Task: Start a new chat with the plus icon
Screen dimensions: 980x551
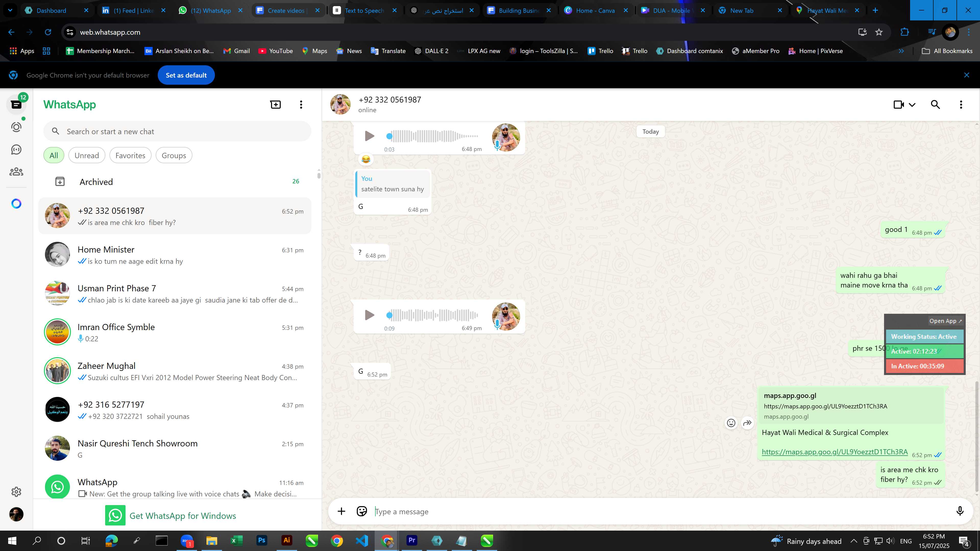Action: 275,105
